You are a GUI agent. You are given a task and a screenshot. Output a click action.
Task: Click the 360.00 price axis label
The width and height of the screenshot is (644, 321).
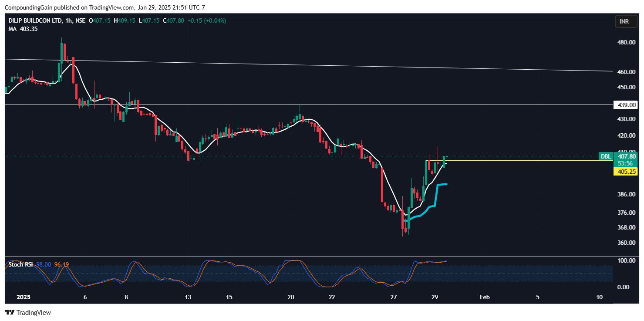coord(627,243)
